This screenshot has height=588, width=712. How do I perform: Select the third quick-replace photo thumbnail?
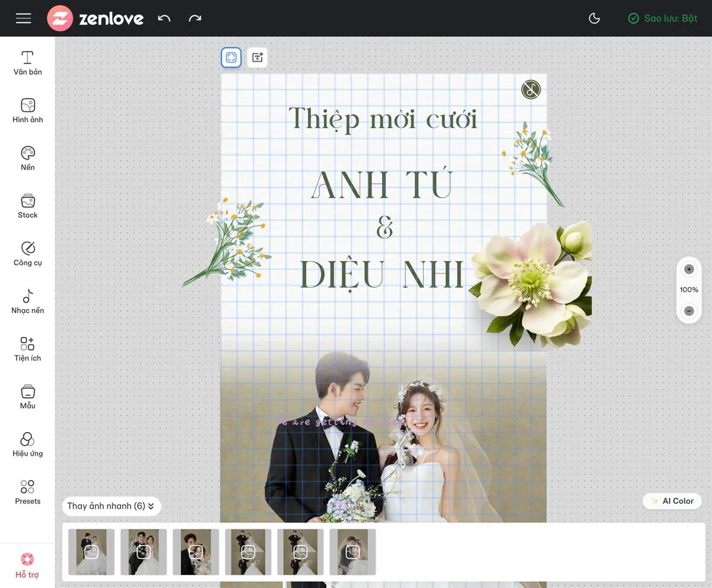coord(196,552)
